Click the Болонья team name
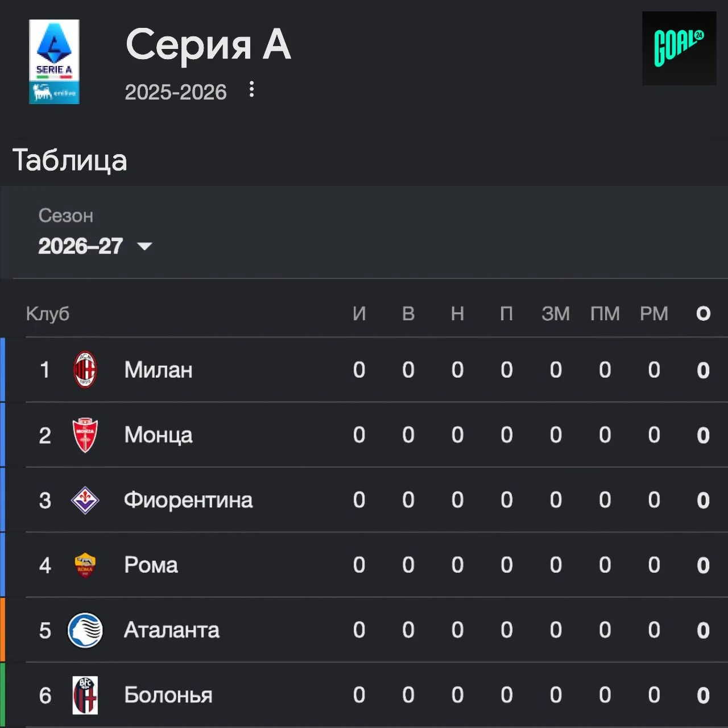The image size is (728, 728). click(168, 695)
